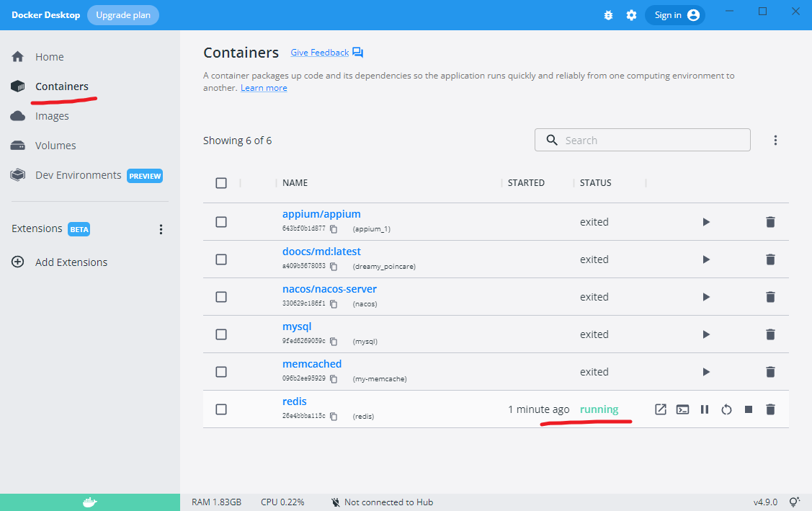Open the memcached container name link
The image size is (812, 511).
click(312, 364)
